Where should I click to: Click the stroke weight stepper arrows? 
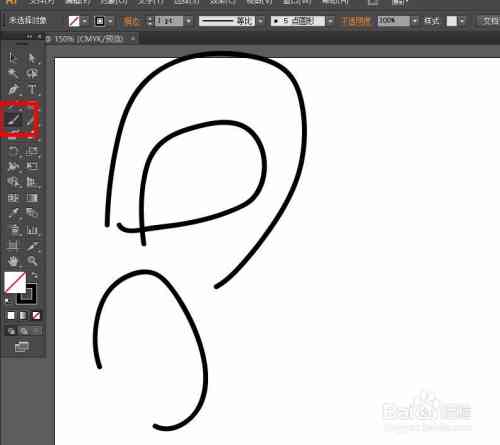click(x=150, y=21)
